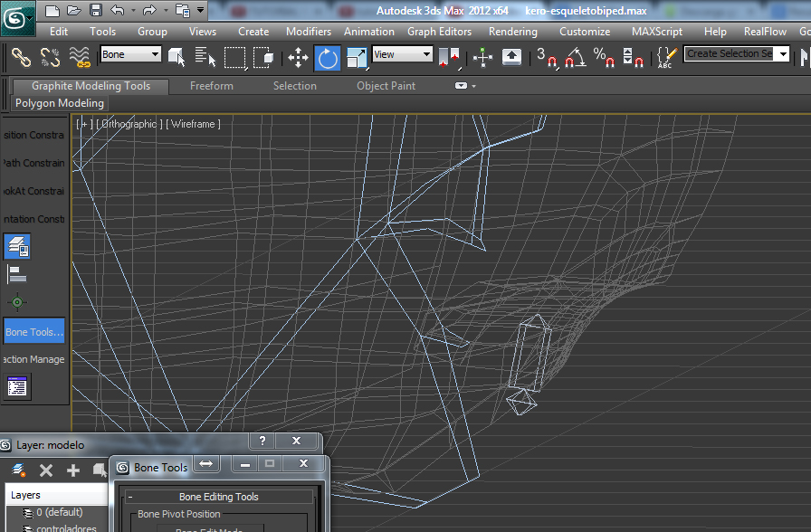Viewport: 811px width, 532px height.
Task: Click the Create Selection Set input field
Action: [730, 54]
